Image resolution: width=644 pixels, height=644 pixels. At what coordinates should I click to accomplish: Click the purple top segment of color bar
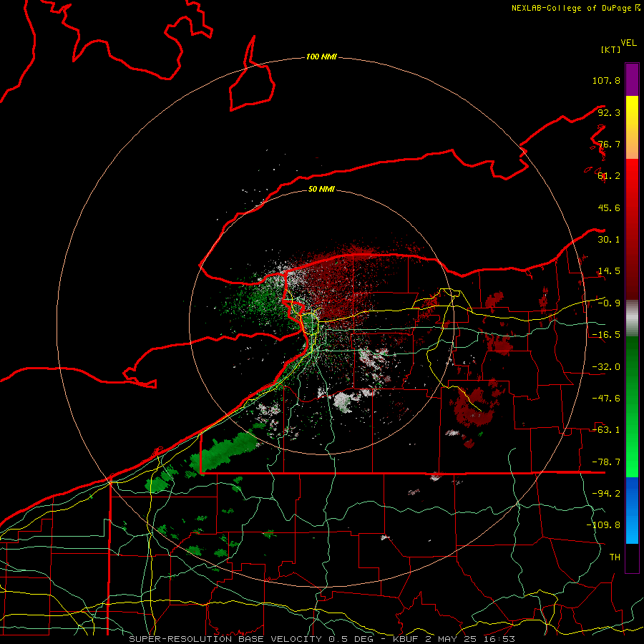[632, 79]
